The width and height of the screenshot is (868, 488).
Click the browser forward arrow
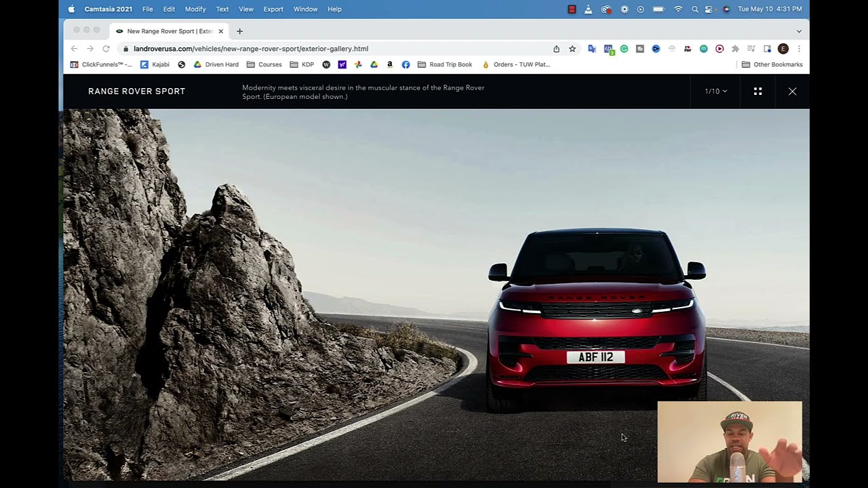pos(90,49)
